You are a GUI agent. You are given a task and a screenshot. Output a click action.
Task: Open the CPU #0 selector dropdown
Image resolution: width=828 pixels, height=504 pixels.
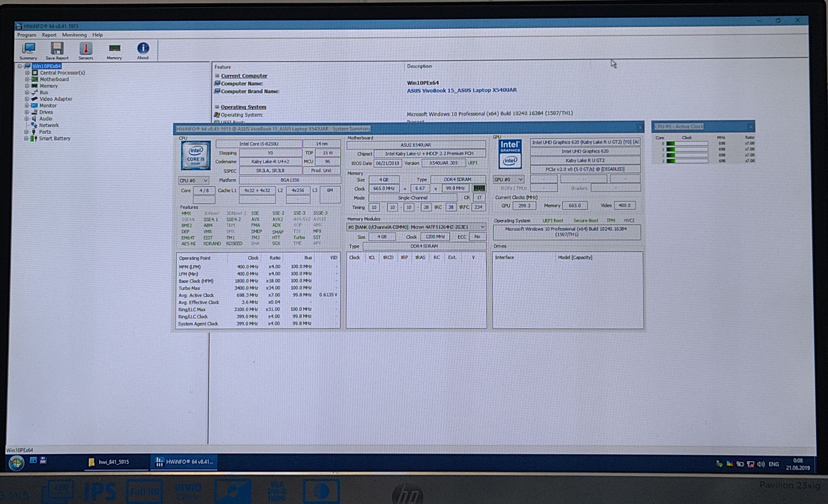click(194, 180)
